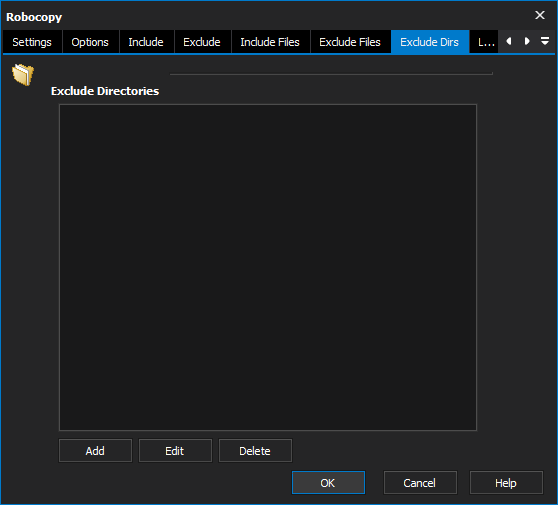Open the Exclude tab
Screen dimensions: 558x505
pyautogui.click(x=202, y=42)
